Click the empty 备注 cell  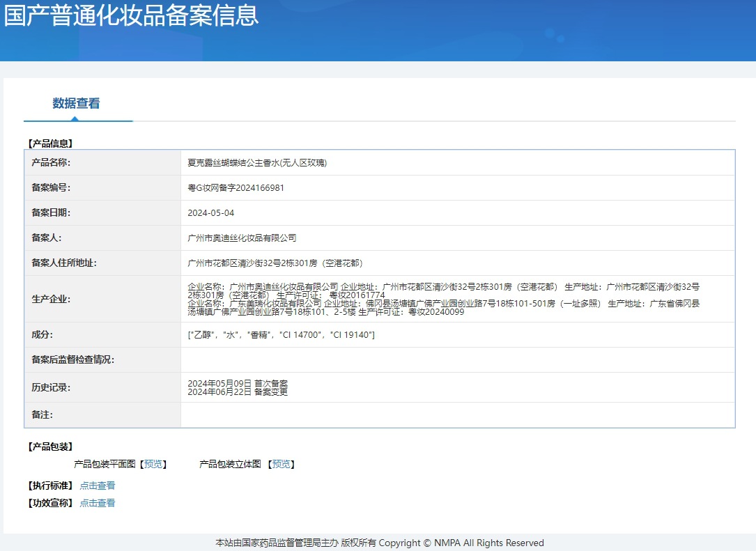click(457, 414)
